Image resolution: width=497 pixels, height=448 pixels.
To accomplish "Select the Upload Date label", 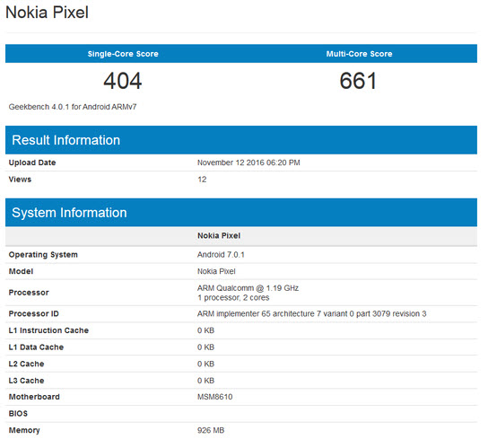I will point(32,163).
